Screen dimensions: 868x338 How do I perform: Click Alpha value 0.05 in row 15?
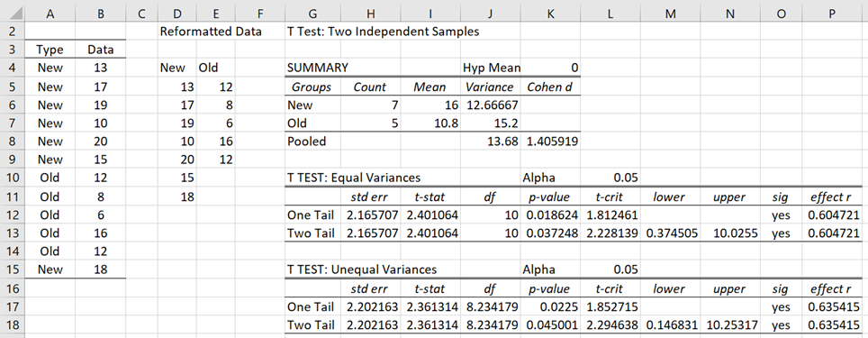click(610, 269)
